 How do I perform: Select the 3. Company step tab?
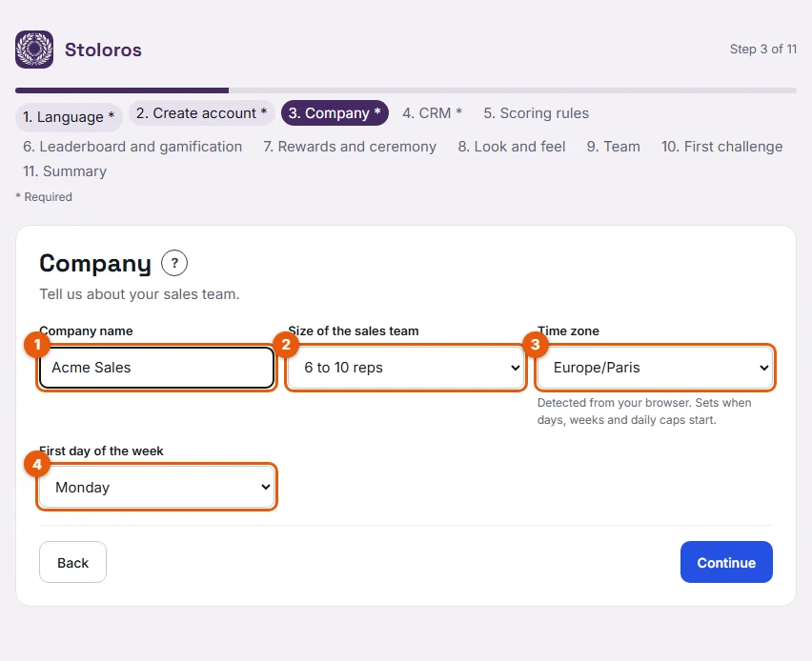[335, 112]
